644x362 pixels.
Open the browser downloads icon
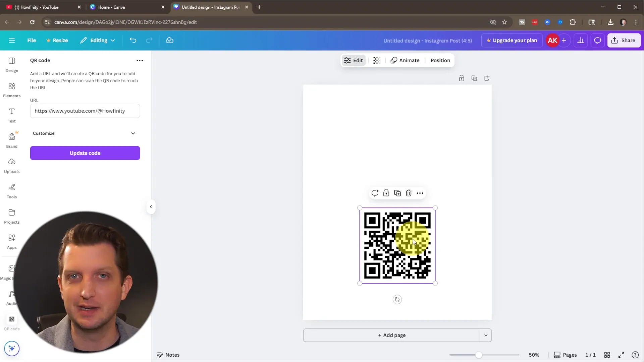(x=610, y=22)
